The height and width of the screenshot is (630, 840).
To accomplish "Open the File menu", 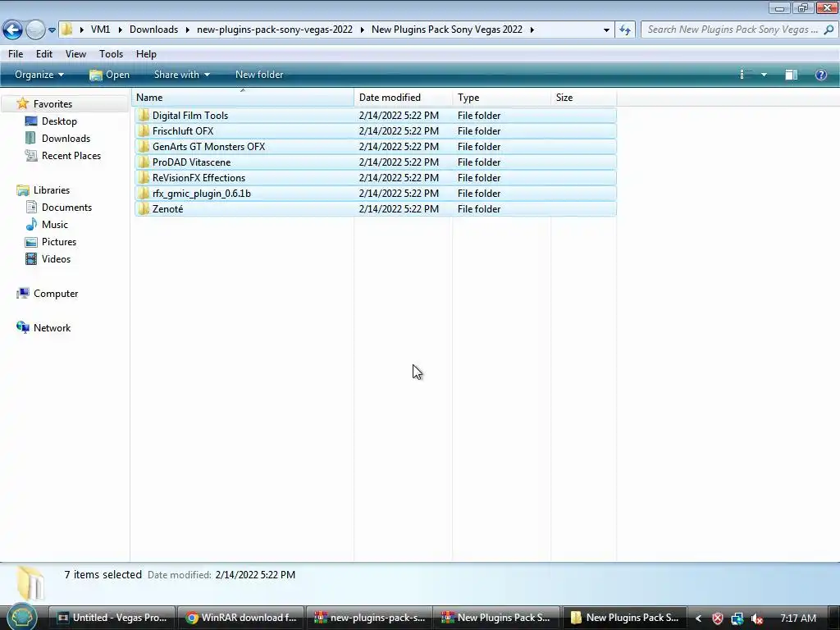I will (x=16, y=54).
